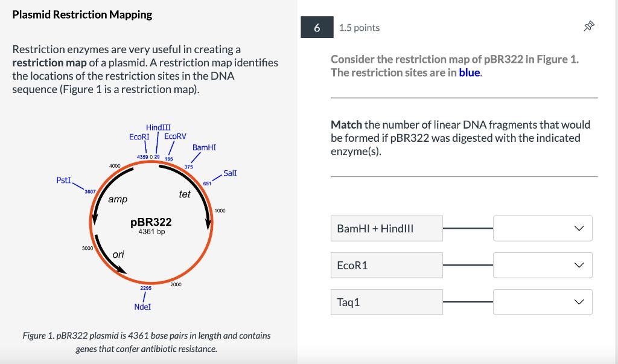This screenshot has height=364, width=618.
Task: Open the Taq1 answer dropdown
Action: (542, 301)
